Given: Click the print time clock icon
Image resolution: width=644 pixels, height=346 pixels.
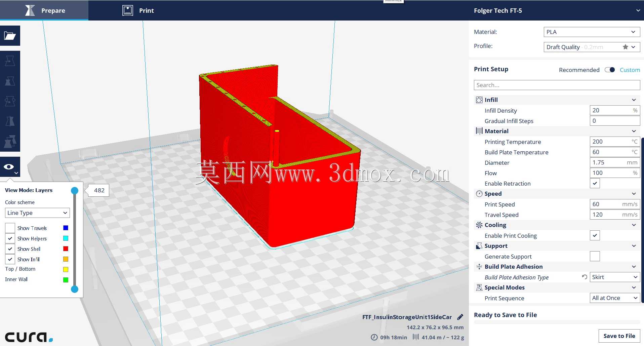Looking at the screenshot, I should click(x=374, y=337).
